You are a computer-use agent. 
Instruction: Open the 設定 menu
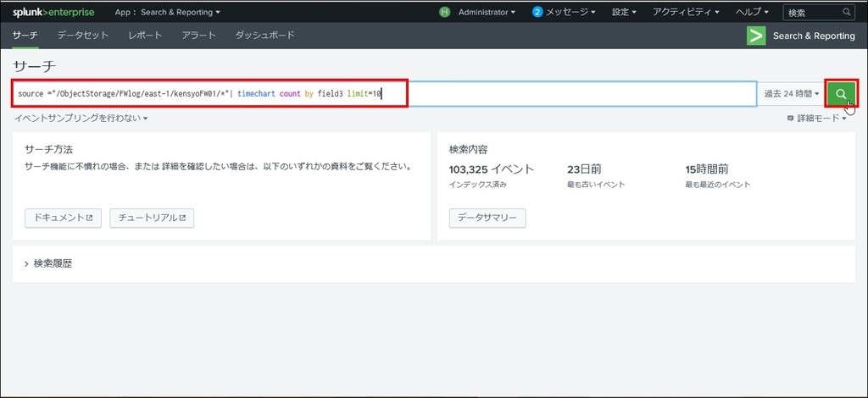(x=624, y=12)
